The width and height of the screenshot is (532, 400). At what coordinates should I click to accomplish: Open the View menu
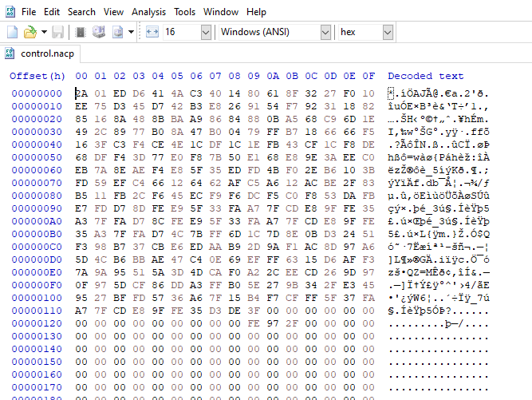pyautogui.click(x=113, y=12)
